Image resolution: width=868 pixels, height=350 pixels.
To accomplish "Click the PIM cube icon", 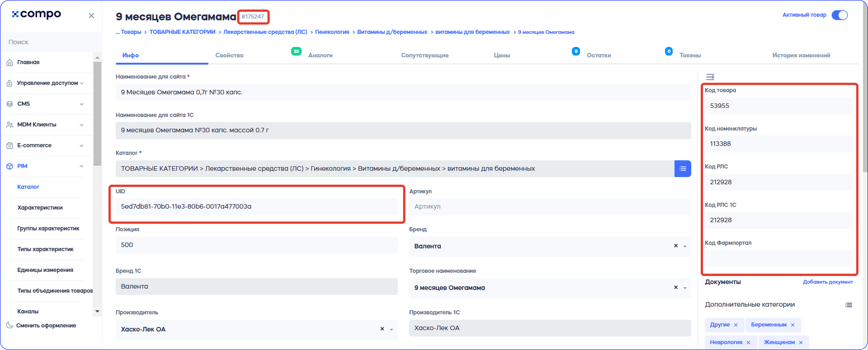I will (x=9, y=166).
